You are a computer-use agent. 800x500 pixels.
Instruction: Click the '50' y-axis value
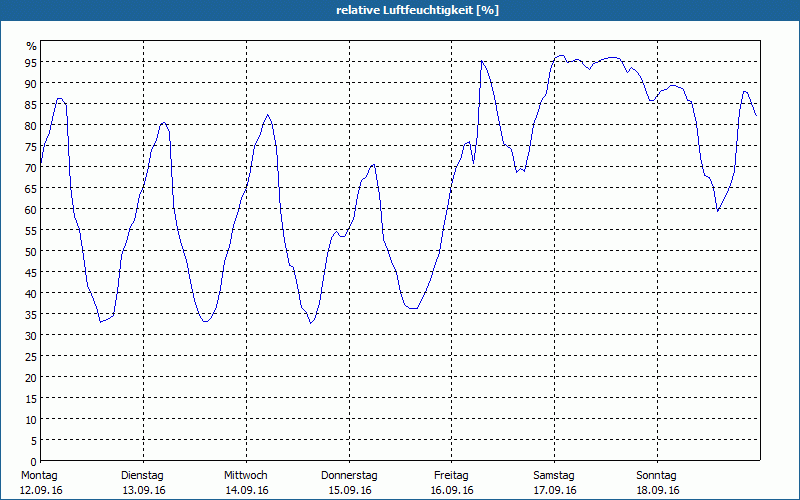31,252
